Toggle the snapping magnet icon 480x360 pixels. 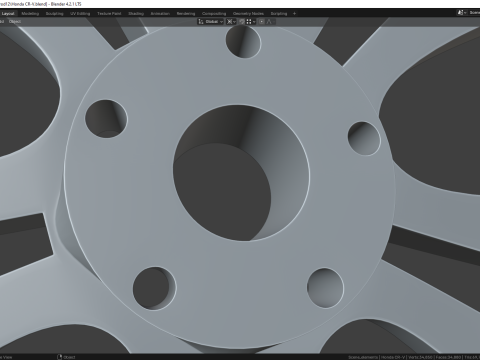(242, 22)
